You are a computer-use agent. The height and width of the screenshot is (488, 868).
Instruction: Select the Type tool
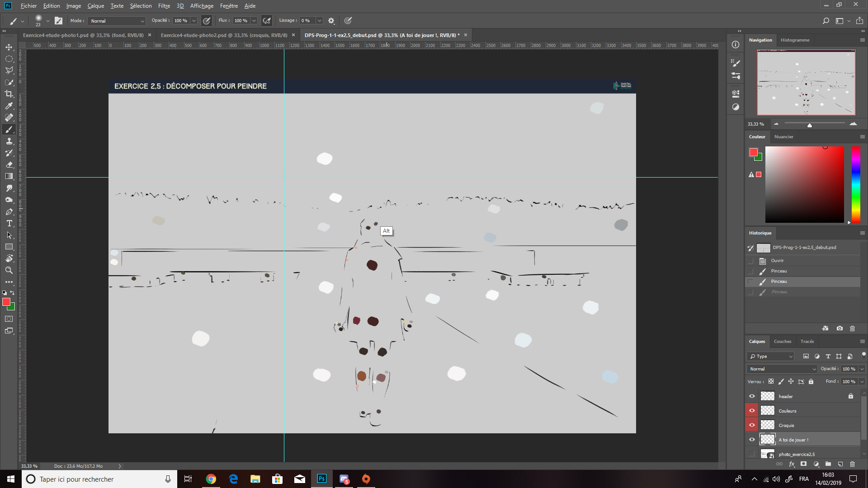point(9,223)
